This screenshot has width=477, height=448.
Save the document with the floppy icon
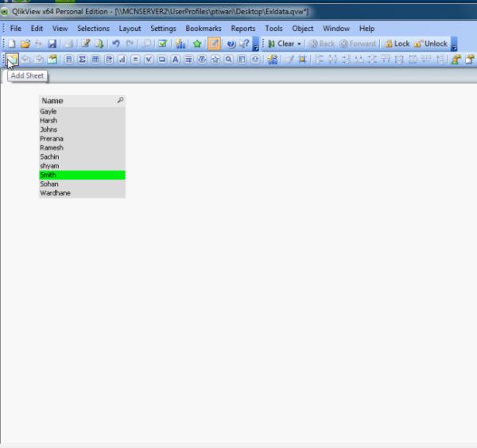[x=52, y=44]
